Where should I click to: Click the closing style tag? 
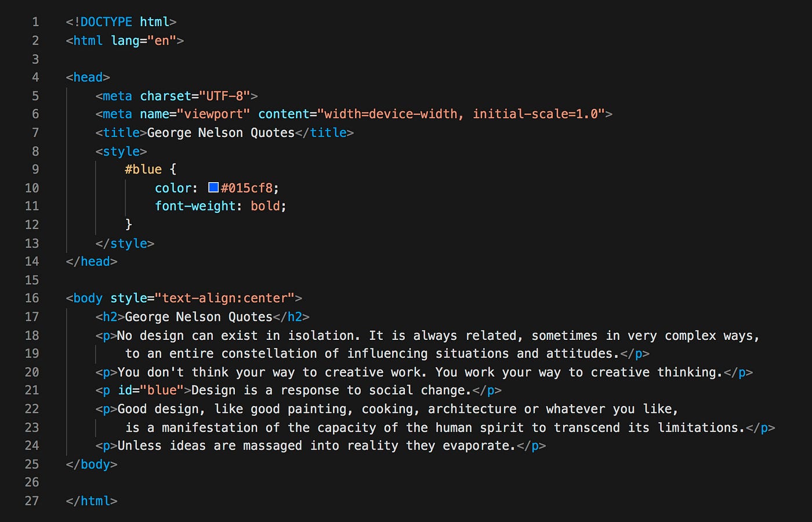pos(125,244)
